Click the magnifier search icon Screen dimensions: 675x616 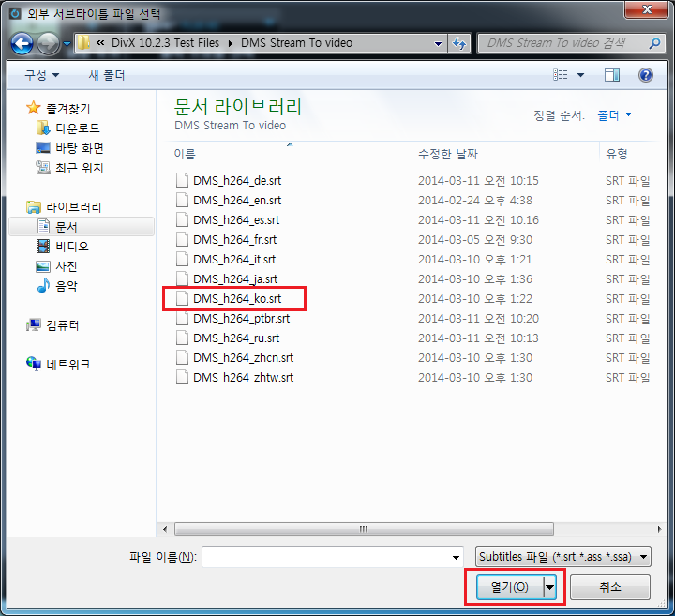[654, 43]
